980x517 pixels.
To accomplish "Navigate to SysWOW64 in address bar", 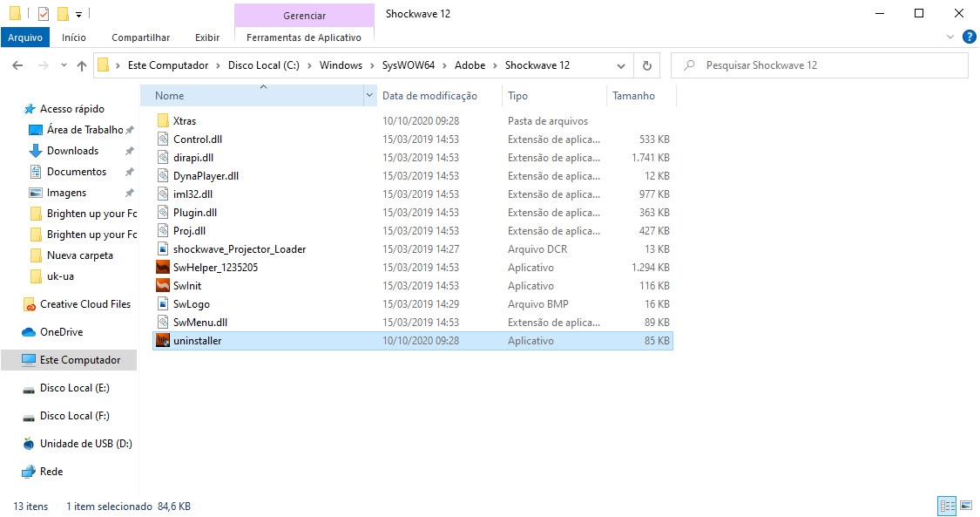I will point(409,65).
